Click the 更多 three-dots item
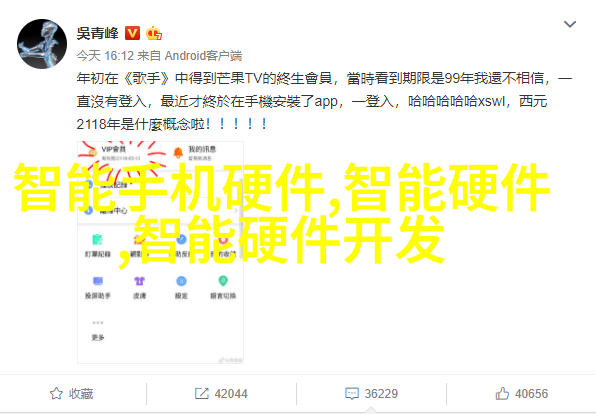Screen dimensions: 596x414 (98, 330)
